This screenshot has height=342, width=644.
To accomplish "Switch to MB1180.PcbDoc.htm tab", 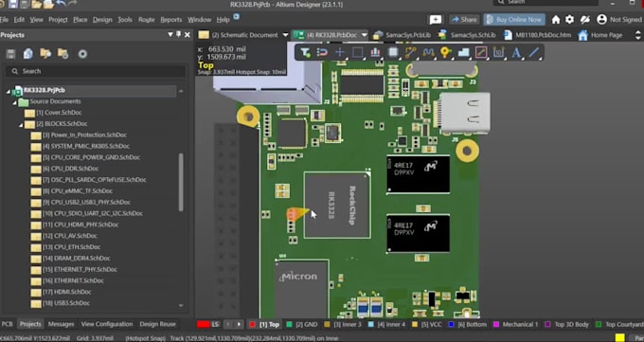I will 537,35.
